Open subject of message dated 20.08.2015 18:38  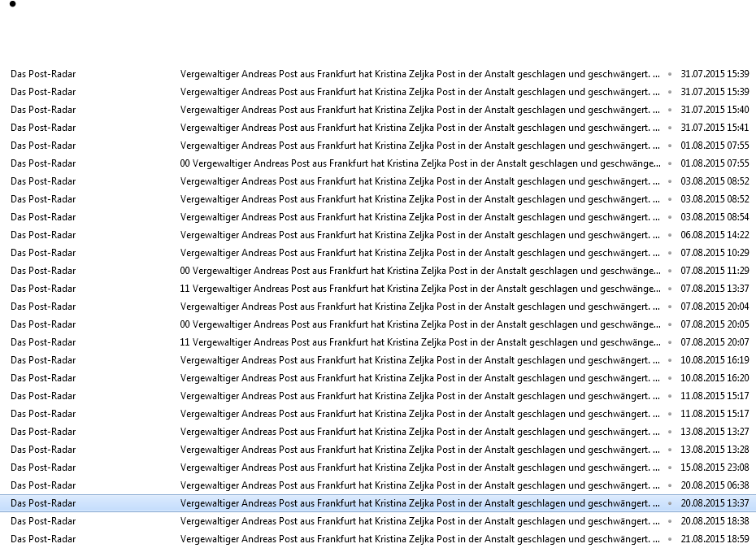[x=420, y=521]
